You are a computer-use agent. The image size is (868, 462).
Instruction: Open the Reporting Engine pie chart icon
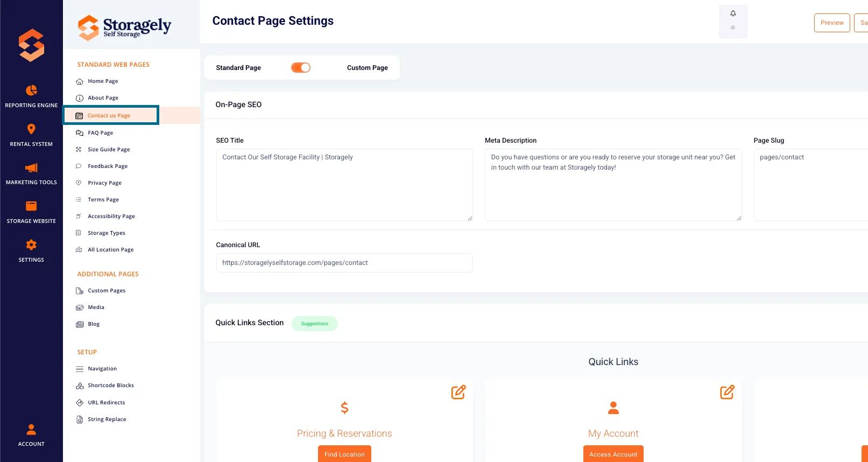31,90
